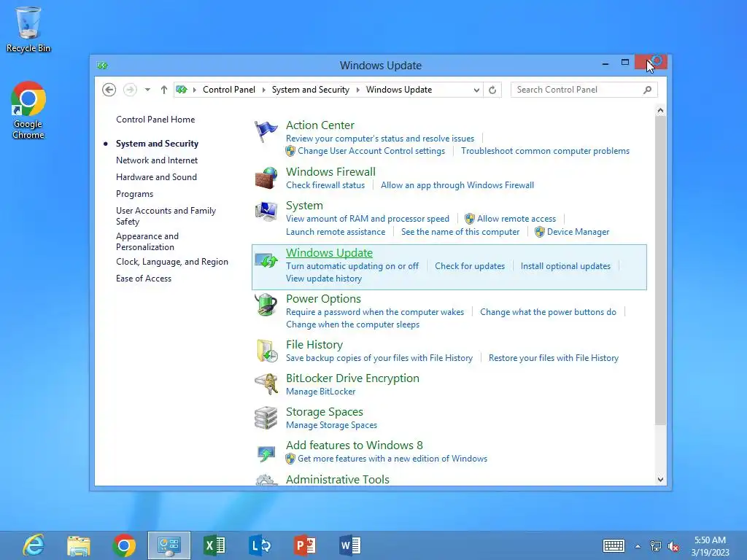
Task: Click Change User Account Control settings
Action: [x=371, y=151]
